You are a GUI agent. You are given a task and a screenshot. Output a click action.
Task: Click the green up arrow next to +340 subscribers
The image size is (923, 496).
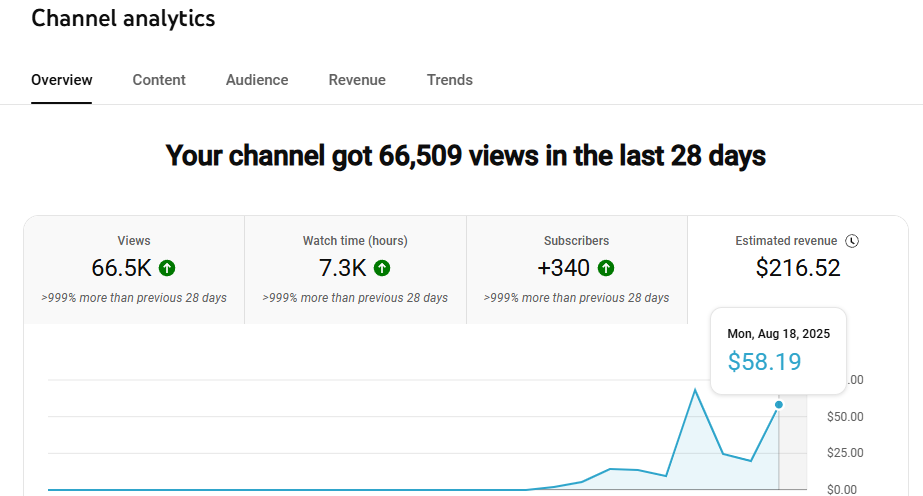(606, 268)
